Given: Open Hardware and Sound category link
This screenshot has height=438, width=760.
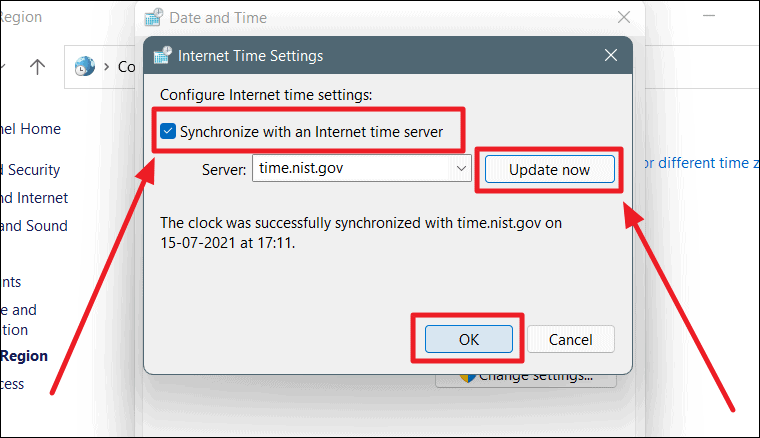Looking at the screenshot, I should (x=33, y=226).
